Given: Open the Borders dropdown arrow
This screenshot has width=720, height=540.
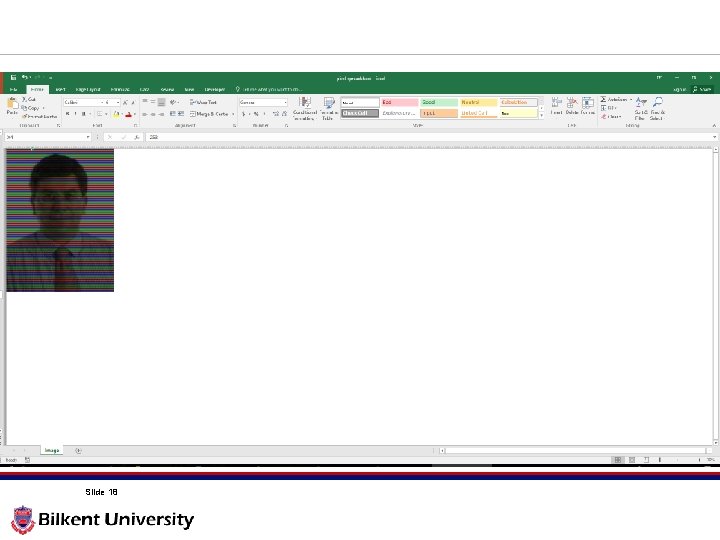Looking at the screenshot, I should click(x=106, y=114).
